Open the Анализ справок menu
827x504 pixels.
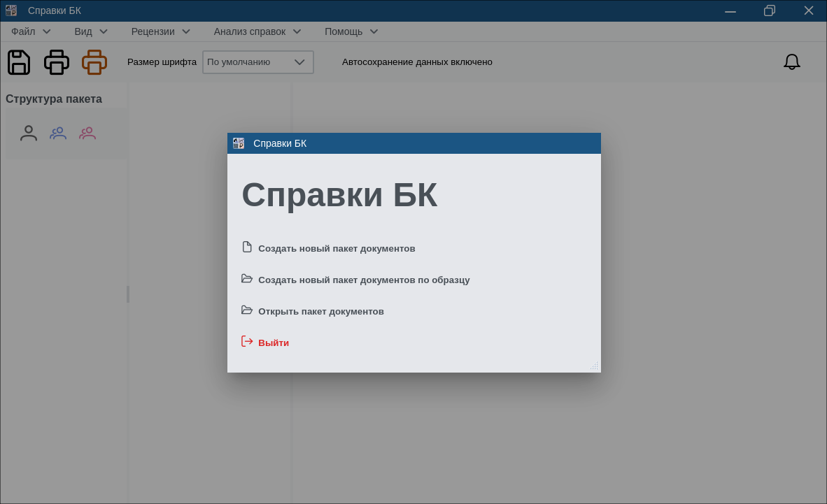(257, 31)
